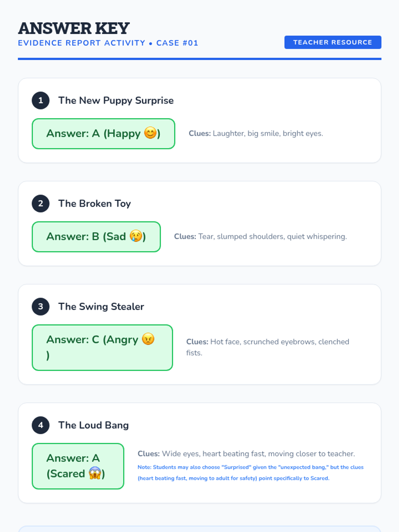Click the number 3 circle badge

(x=41, y=307)
